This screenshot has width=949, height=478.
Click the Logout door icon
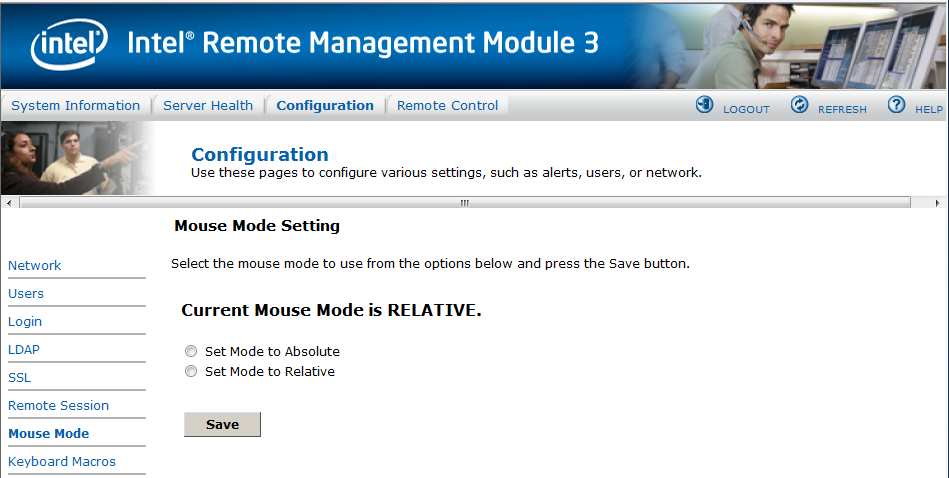pos(704,105)
